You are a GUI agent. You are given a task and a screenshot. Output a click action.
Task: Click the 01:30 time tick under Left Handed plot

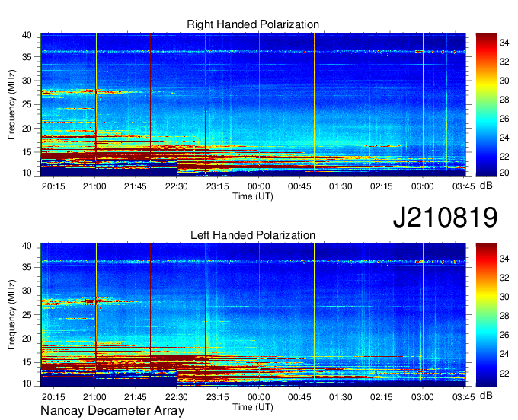point(341,397)
